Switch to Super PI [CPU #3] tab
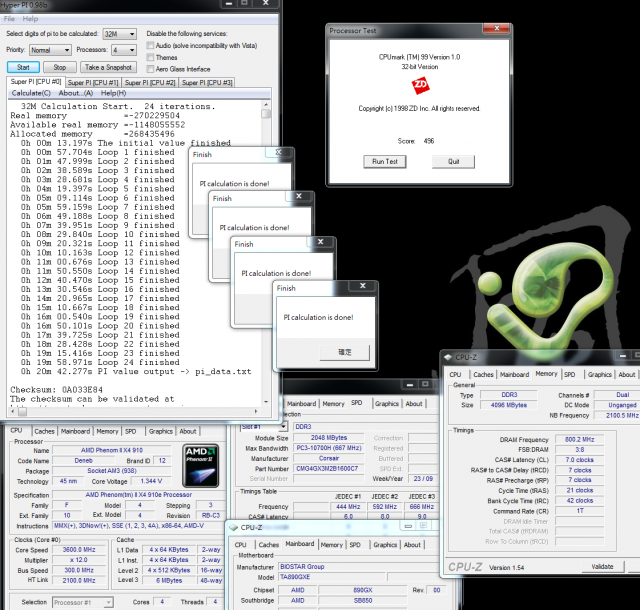640x610 pixels. pos(207,82)
